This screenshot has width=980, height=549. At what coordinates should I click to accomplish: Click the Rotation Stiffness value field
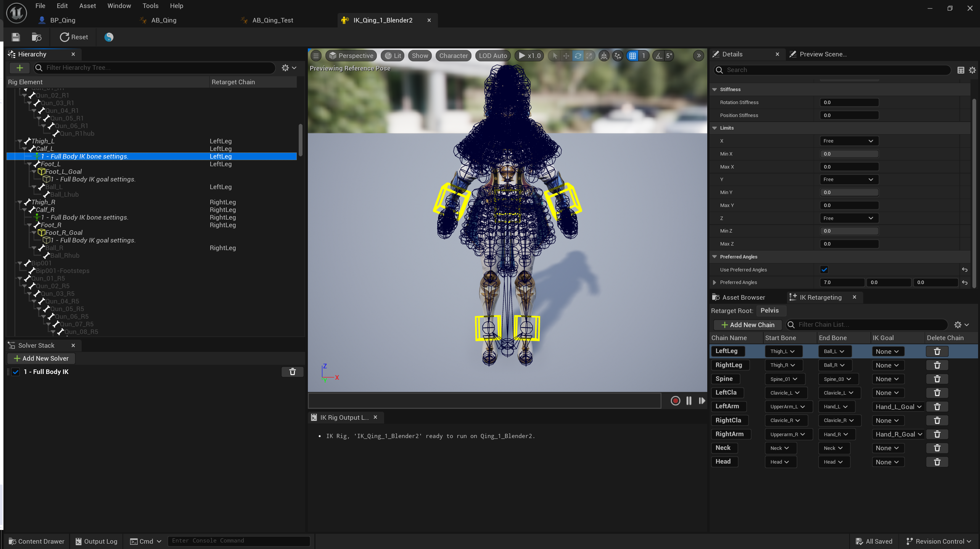coord(849,103)
